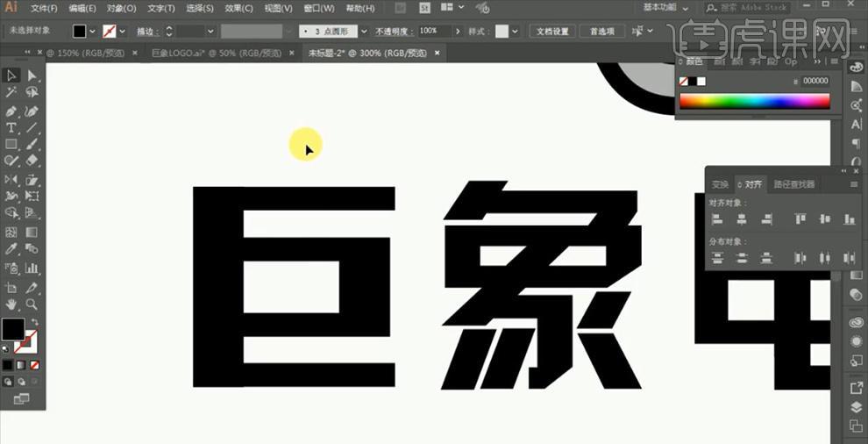Select the Lasso tool

[x=32, y=92]
